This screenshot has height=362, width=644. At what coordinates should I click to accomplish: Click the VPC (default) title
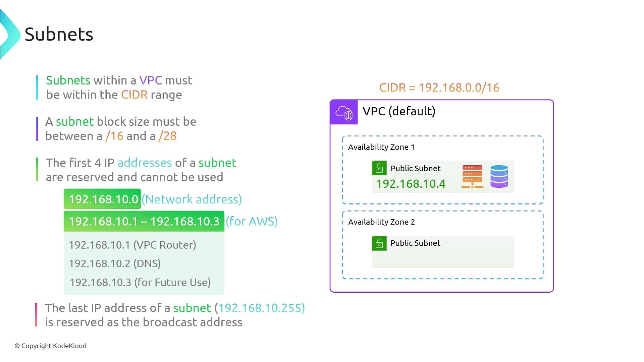(399, 111)
